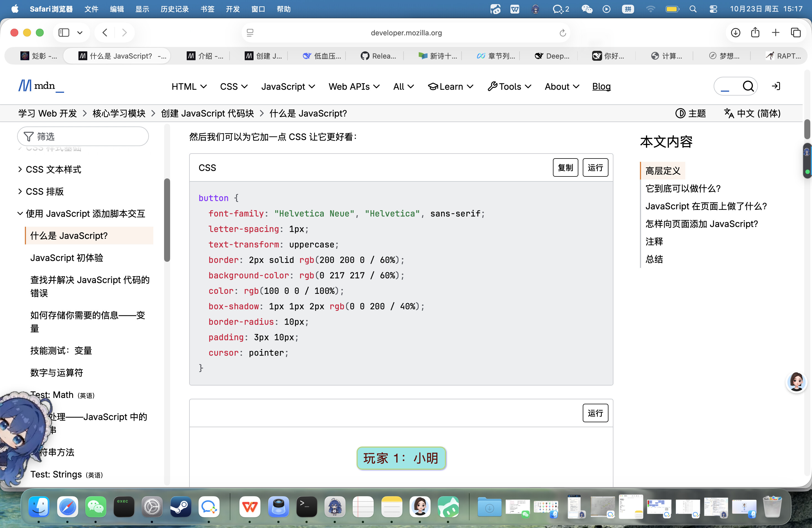Switch to the Relea... GitHub tab
The height and width of the screenshot is (528, 812).
pyautogui.click(x=378, y=56)
